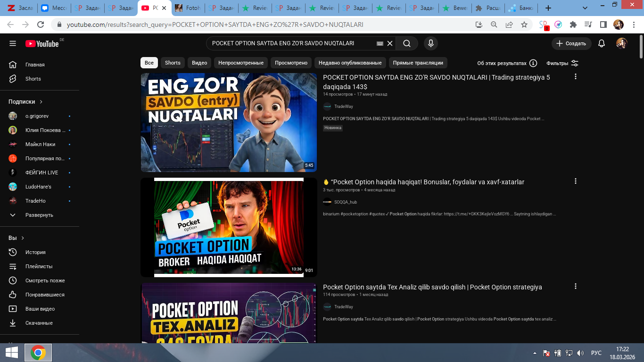
Task: Open a new browser tab with plus button
Action: (548, 8)
